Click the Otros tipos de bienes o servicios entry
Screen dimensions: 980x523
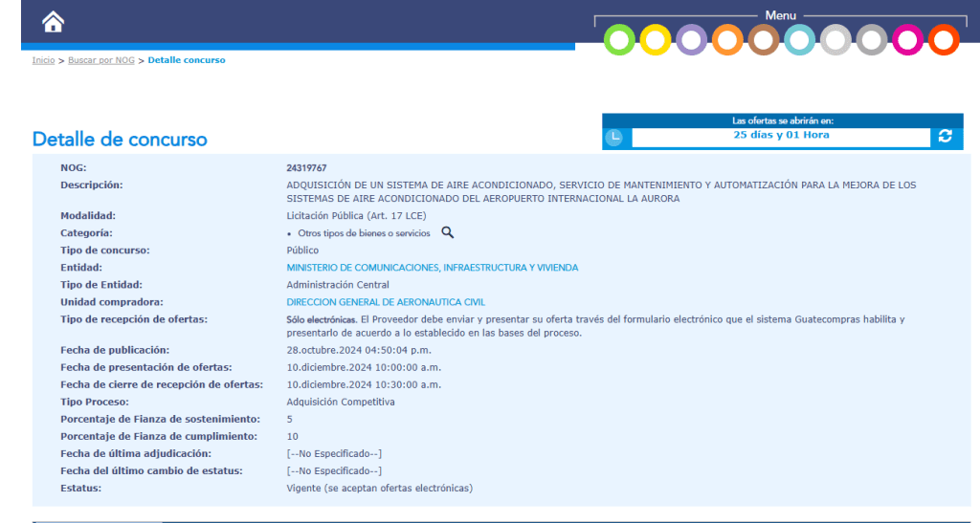point(364,233)
